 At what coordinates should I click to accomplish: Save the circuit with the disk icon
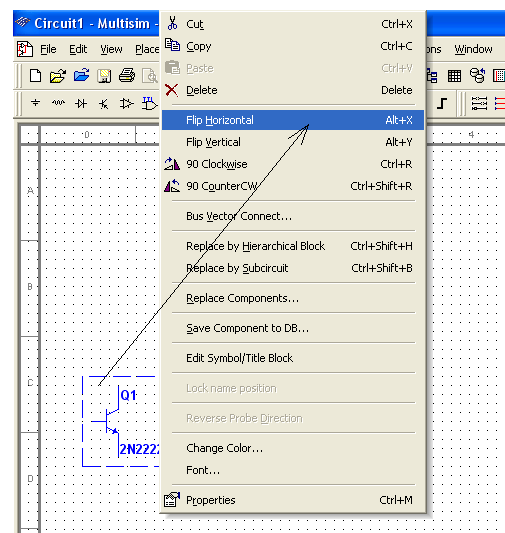pyautogui.click(x=104, y=75)
